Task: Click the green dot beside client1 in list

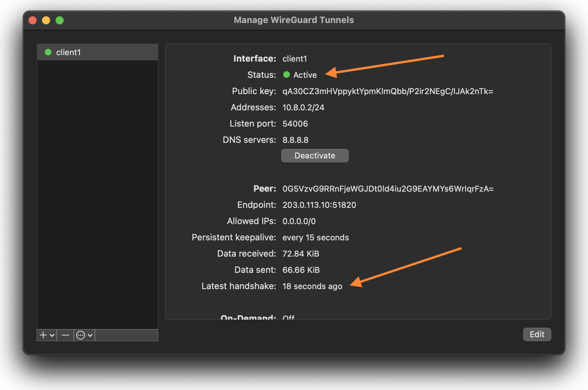Action: [x=48, y=52]
